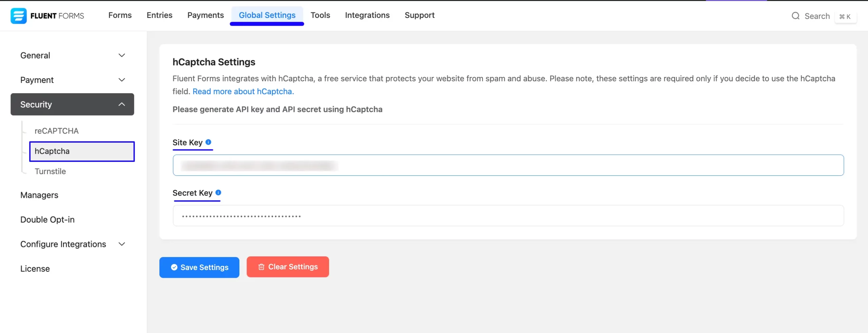
Task: Click the Fluent Forms logo icon
Action: click(19, 16)
